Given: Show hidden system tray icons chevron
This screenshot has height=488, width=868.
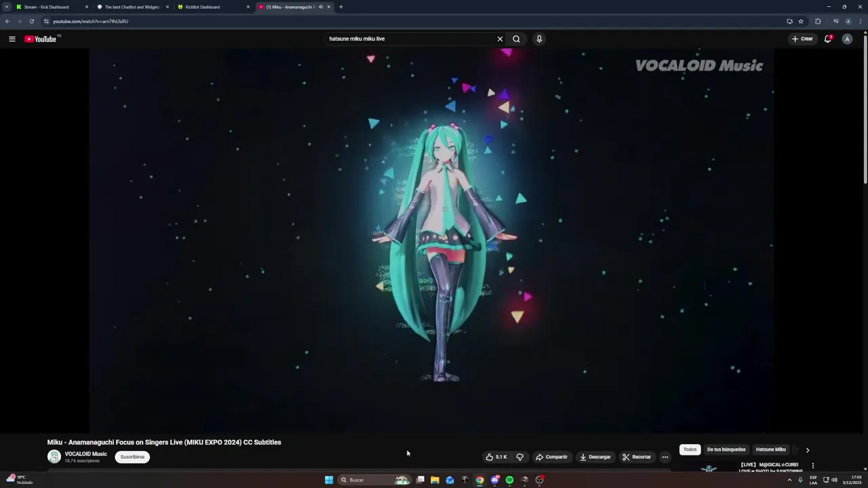Looking at the screenshot, I should [x=789, y=480].
